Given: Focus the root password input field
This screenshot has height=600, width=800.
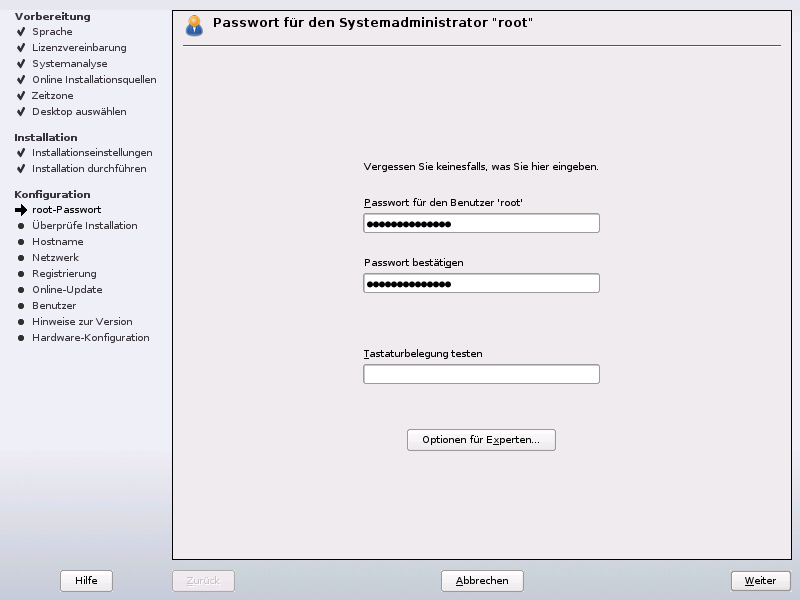Looking at the screenshot, I should [481, 223].
